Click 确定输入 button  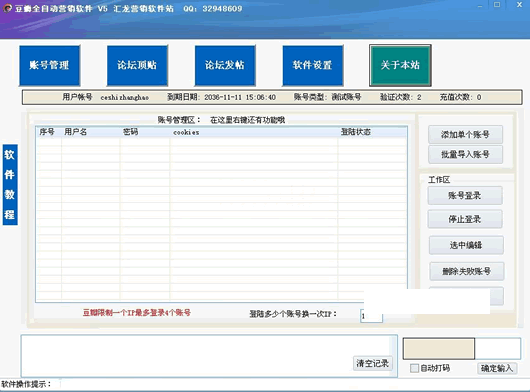point(497,368)
